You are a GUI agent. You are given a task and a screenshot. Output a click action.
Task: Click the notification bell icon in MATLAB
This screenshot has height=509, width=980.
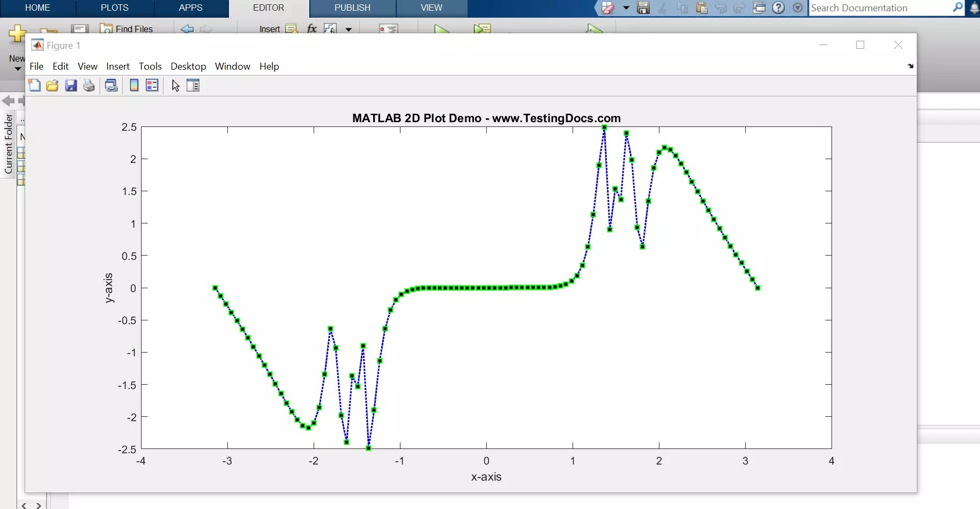pos(975,8)
